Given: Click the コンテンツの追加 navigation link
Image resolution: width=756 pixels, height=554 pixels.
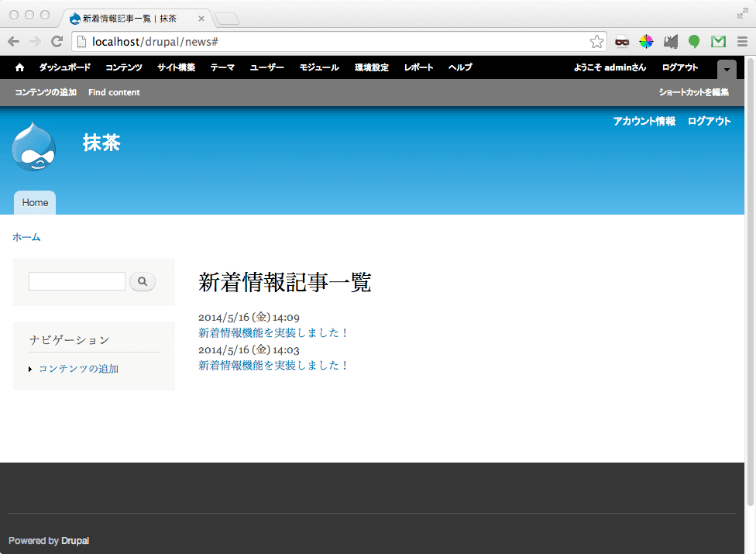Looking at the screenshot, I should pyautogui.click(x=78, y=369).
